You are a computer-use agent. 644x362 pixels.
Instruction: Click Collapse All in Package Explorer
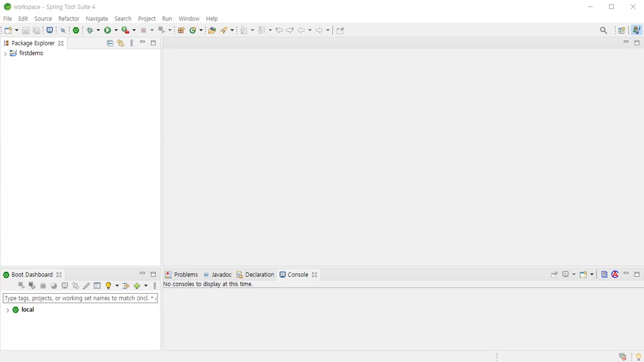(110, 43)
